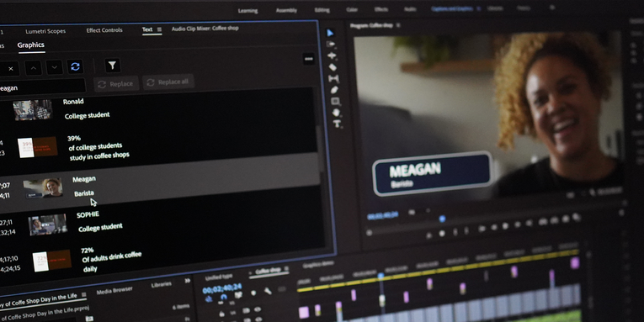Viewport: 644px width, 322px height.
Task: Go to next search result arrow
Action: 54,67
